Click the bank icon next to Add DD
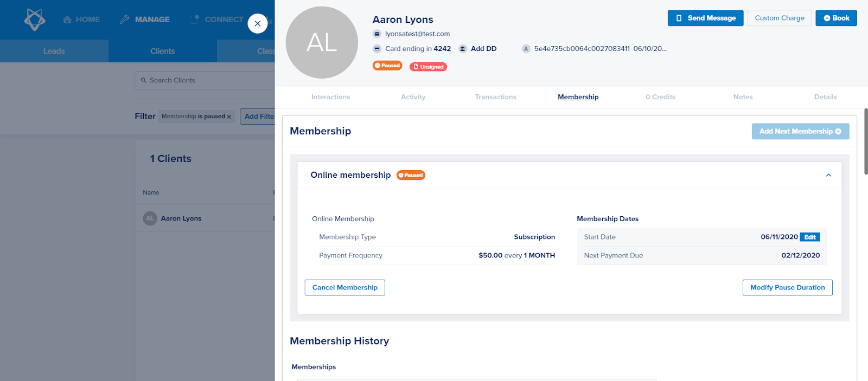 (463, 49)
